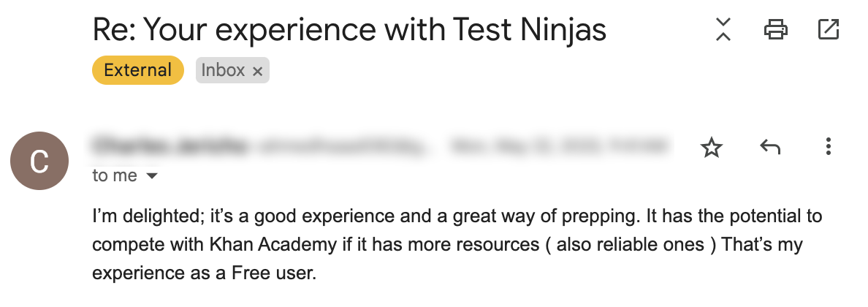Click the yellow External label chip

[x=138, y=70]
